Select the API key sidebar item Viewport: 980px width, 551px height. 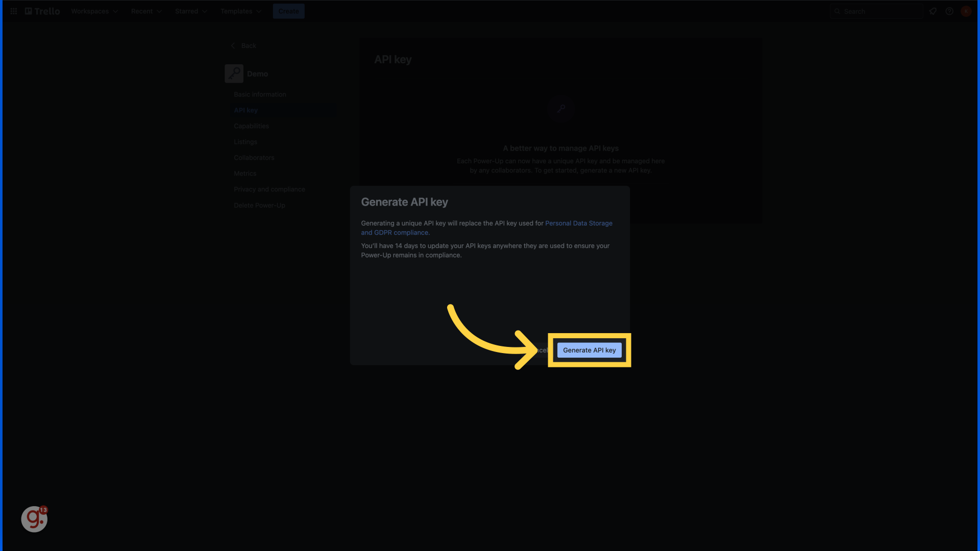246,110
